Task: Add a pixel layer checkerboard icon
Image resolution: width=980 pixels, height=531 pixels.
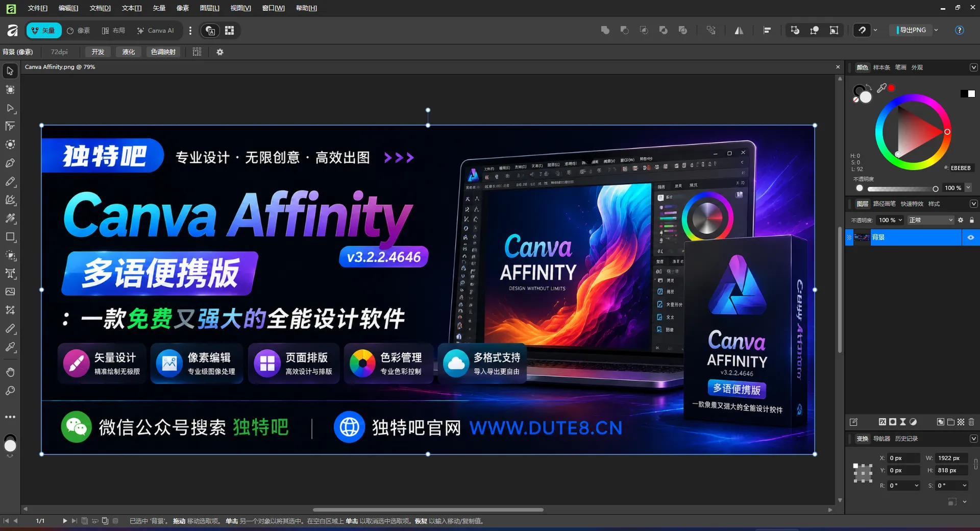Action: [x=961, y=422]
